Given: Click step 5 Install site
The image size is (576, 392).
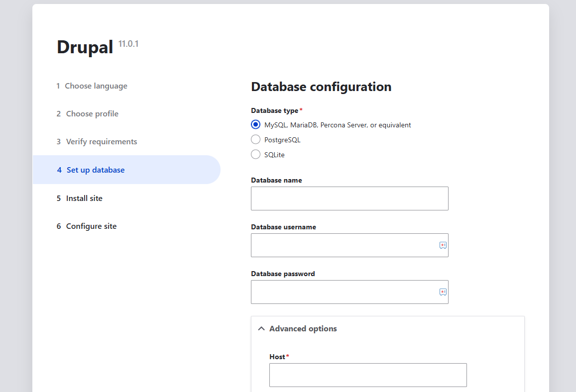Looking at the screenshot, I should [x=84, y=198].
